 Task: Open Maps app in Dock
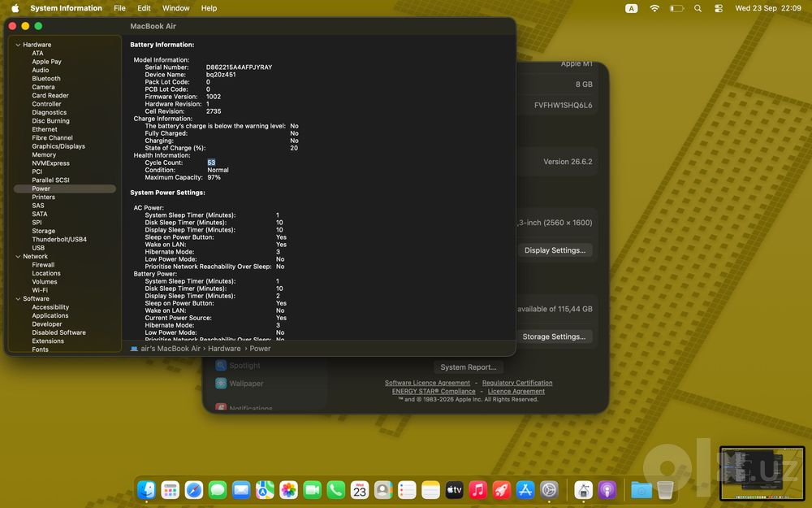(x=266, y=489)
